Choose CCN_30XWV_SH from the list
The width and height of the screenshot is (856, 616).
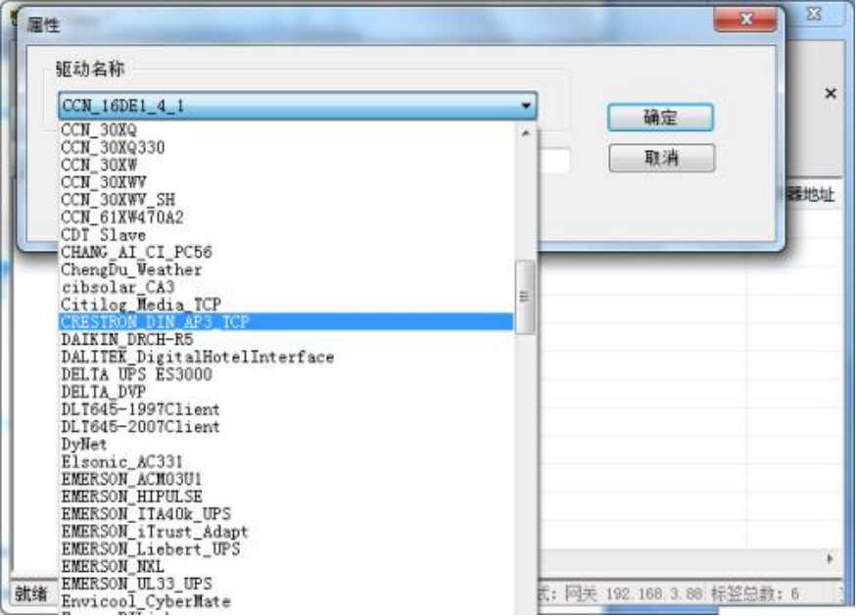pos(286,200)
